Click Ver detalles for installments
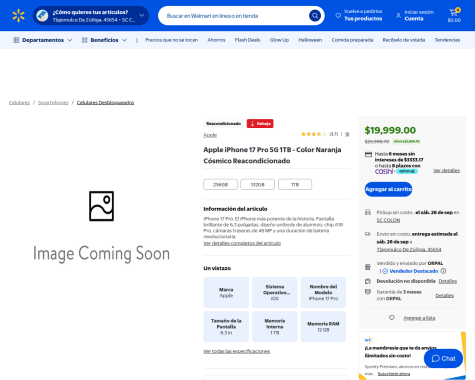The height and width of the screenshot is (380, 475). pos(446,171)
